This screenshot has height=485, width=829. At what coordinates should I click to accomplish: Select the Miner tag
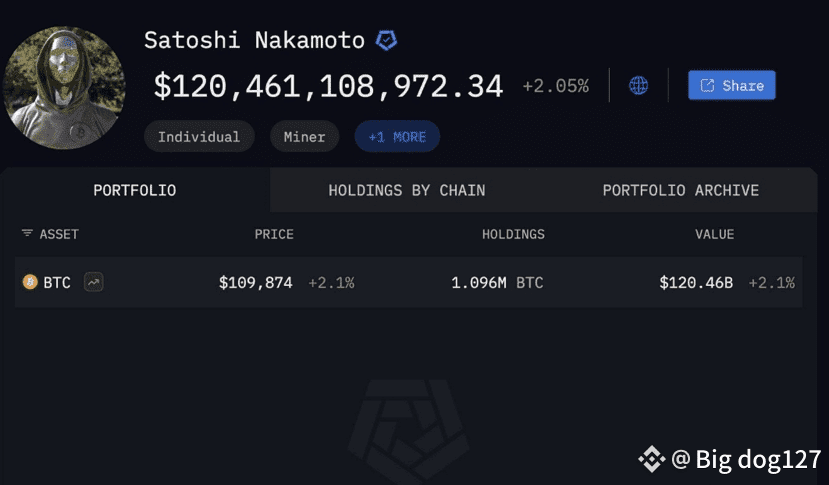(304, 137)
